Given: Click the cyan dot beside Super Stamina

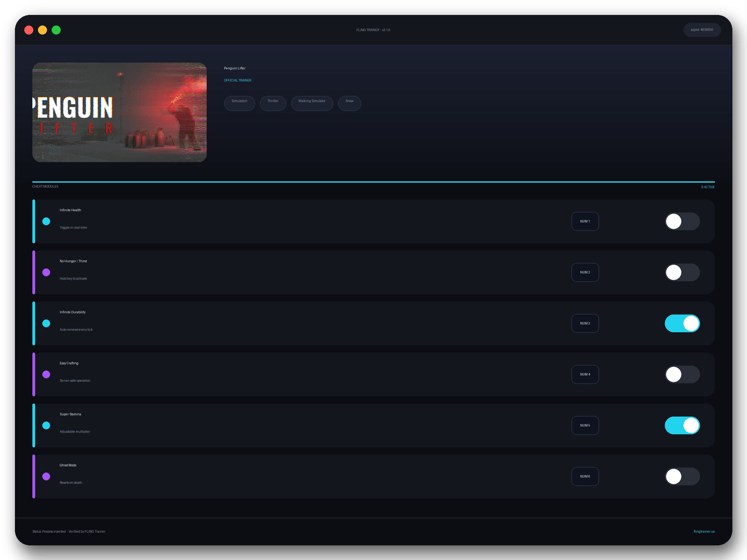Looking at the screenshot, I should [x=46, y=425].
